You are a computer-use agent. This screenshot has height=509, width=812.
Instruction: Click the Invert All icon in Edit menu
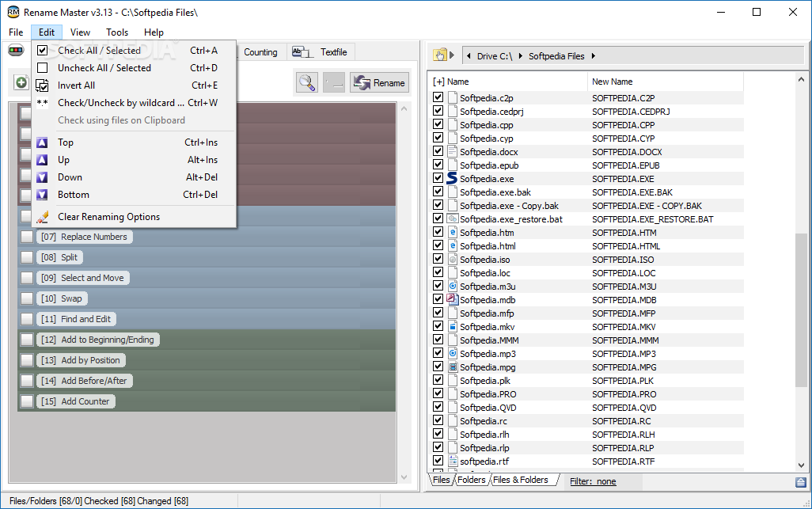[x=43, y=85]
